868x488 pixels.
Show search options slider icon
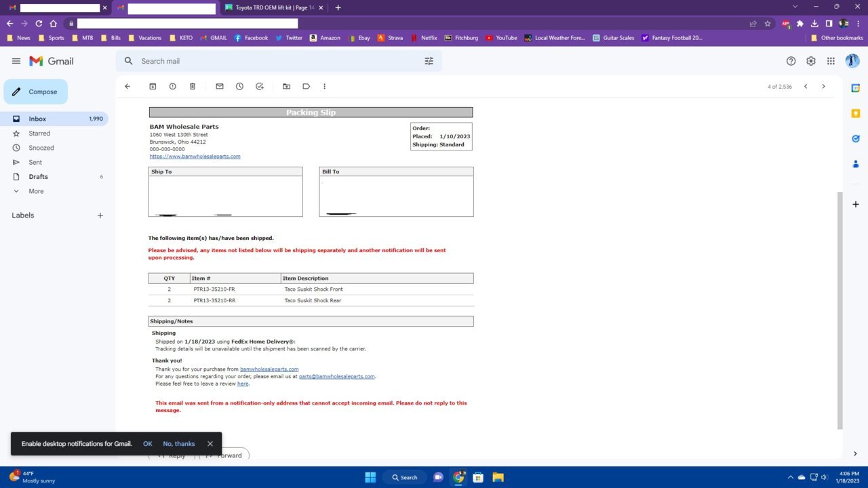429,61
